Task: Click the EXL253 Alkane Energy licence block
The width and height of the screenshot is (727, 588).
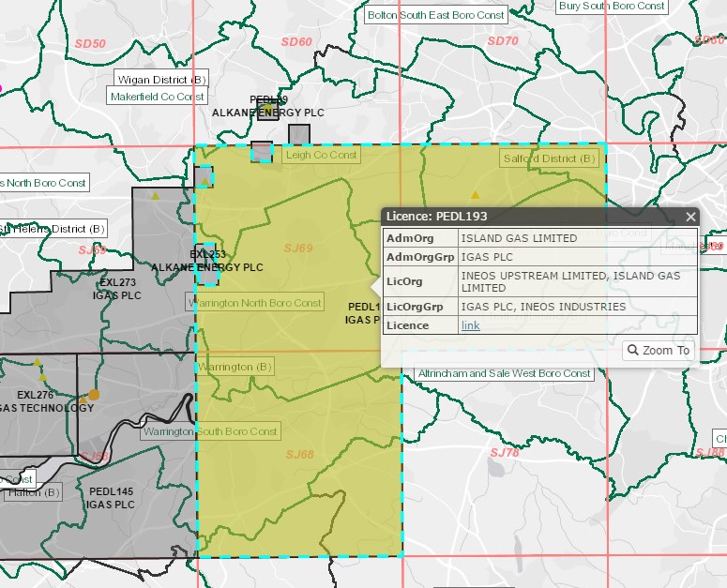Action: coord(208,261)
